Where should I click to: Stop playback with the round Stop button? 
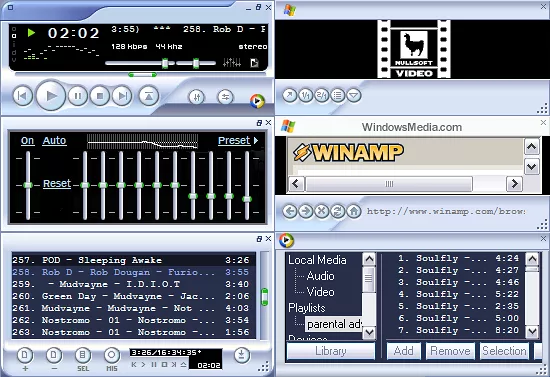click(100, 96)
